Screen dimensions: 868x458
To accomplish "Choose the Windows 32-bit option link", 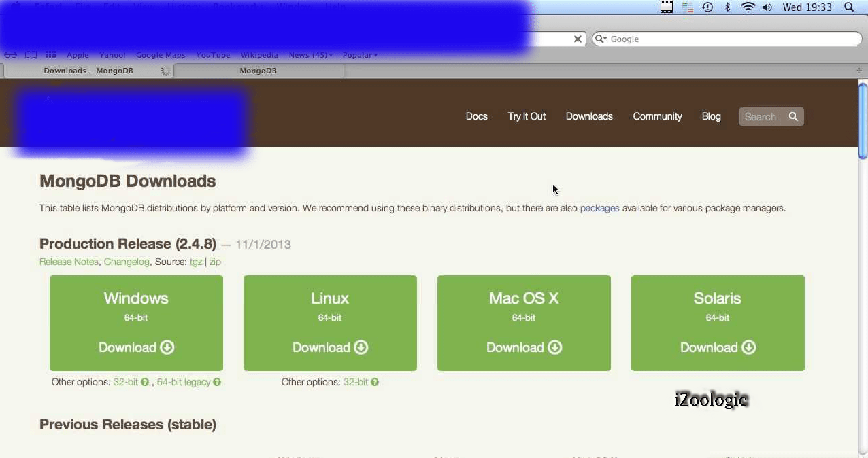I will click(126, 383).
